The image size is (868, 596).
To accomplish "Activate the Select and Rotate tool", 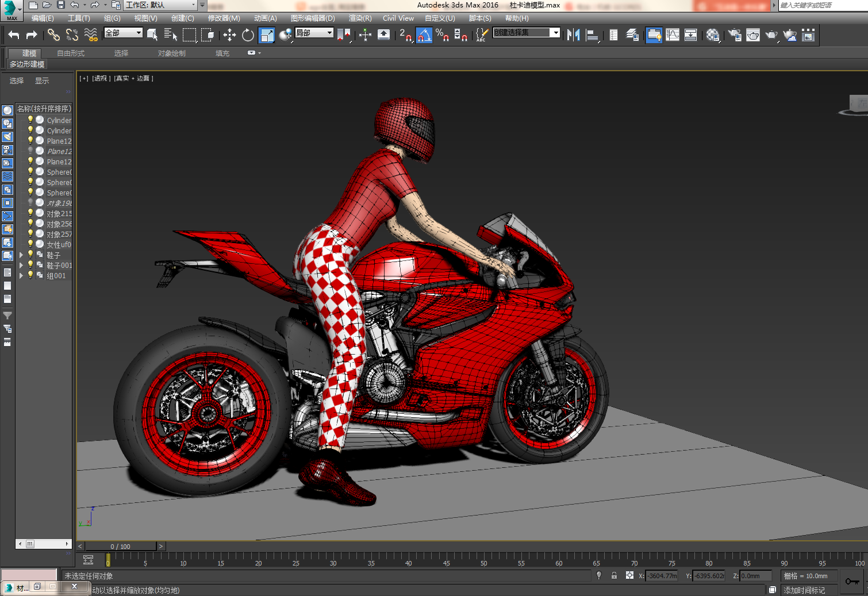I will (248, 35).
